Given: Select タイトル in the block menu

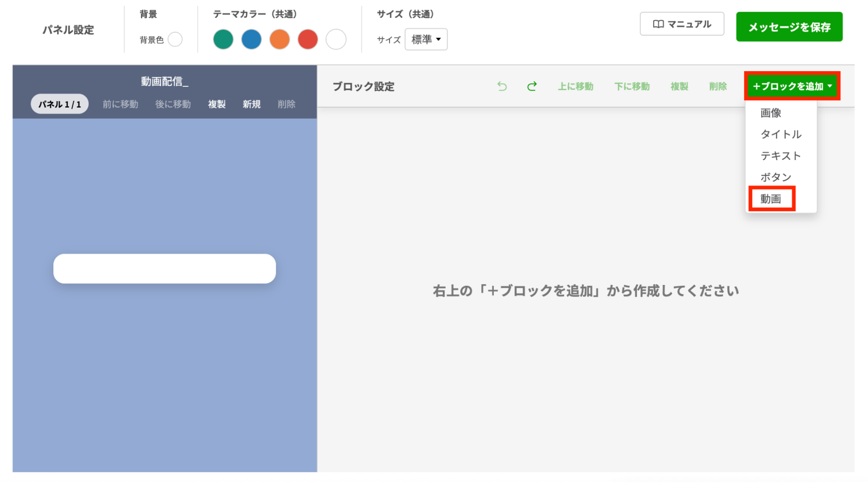Looking at the screenshot, I should coord(781,134).
